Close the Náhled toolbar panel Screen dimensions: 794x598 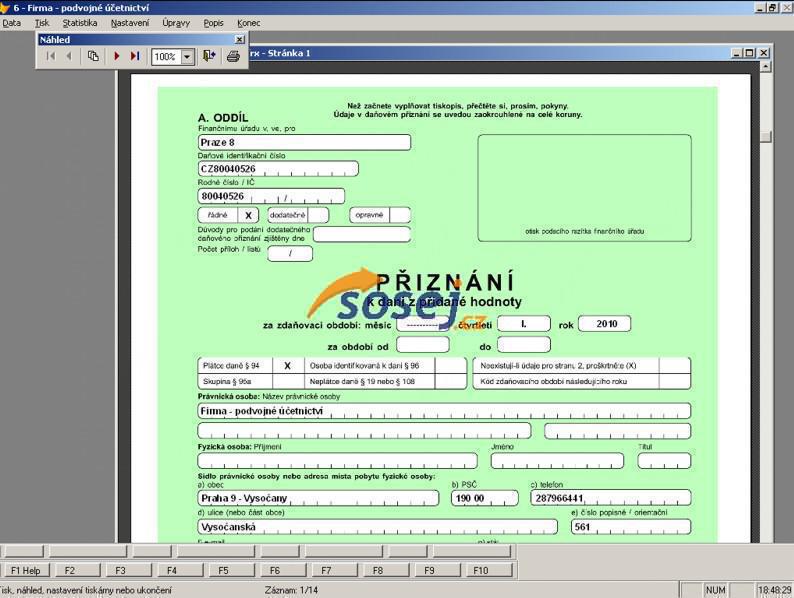240,39
